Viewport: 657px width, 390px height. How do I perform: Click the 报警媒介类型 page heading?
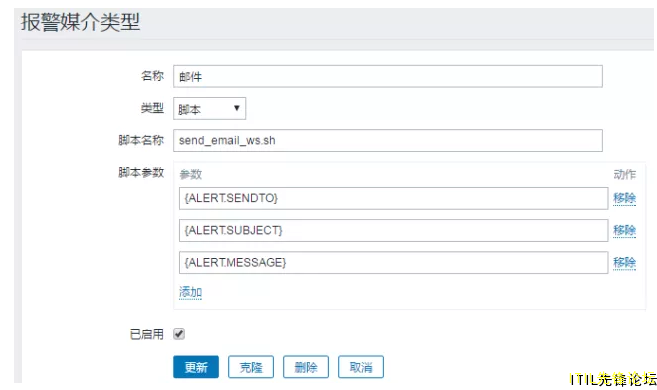(x=80, y=22)
